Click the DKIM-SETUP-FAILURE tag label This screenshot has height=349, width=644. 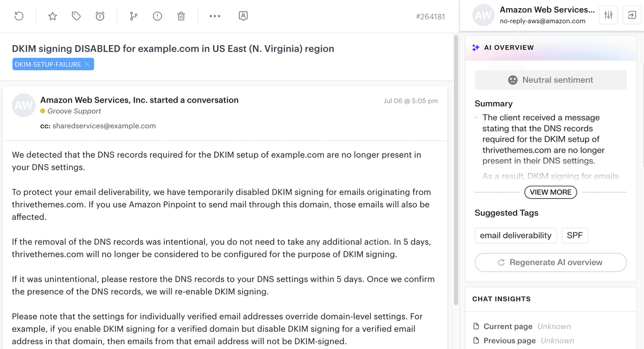tap(48, 64)
